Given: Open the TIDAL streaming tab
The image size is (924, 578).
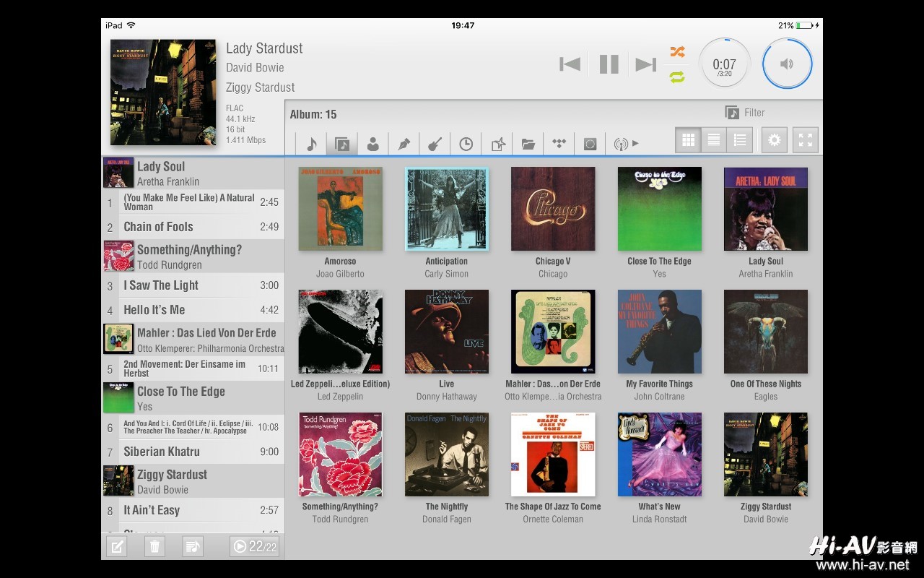Looking at the screenshot, I should (559, 143).
